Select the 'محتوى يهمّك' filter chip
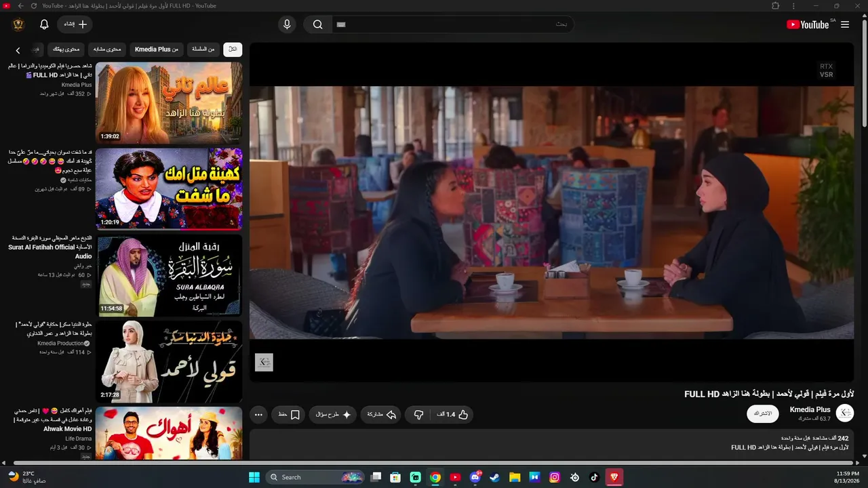Viewport: 868px width, 488px height. [66, 49]
